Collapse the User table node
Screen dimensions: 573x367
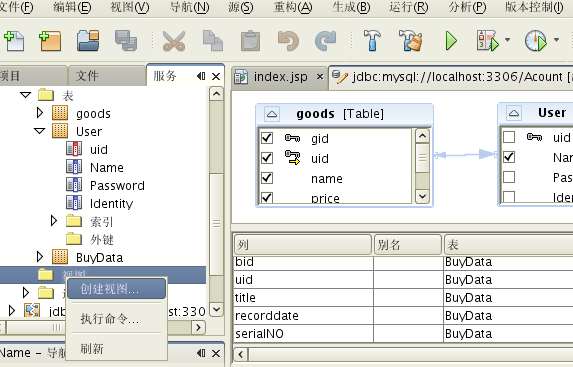click(39, 131)
